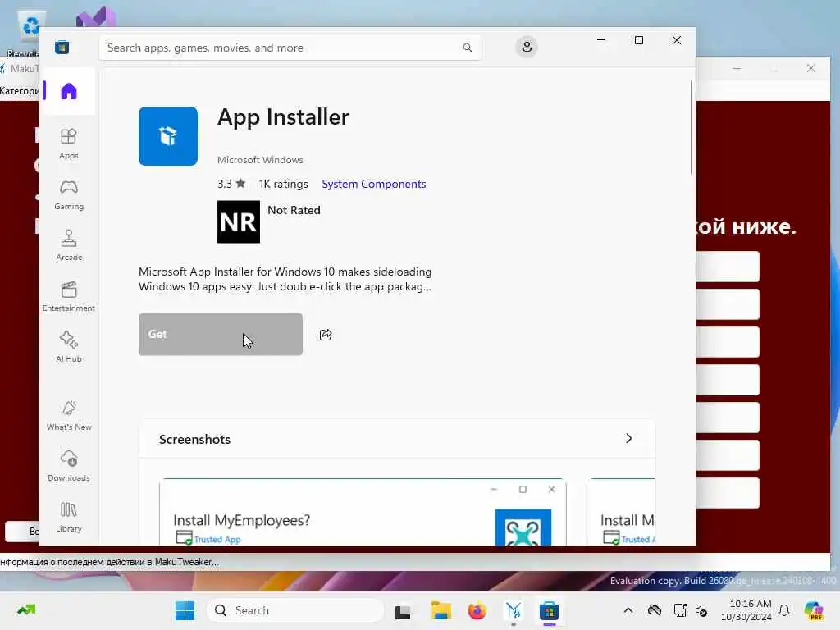Viewport: 840px width, 630px height.
Task: Click the NR not rated badge
Action: pyautogui.click(x=239, y=221)
